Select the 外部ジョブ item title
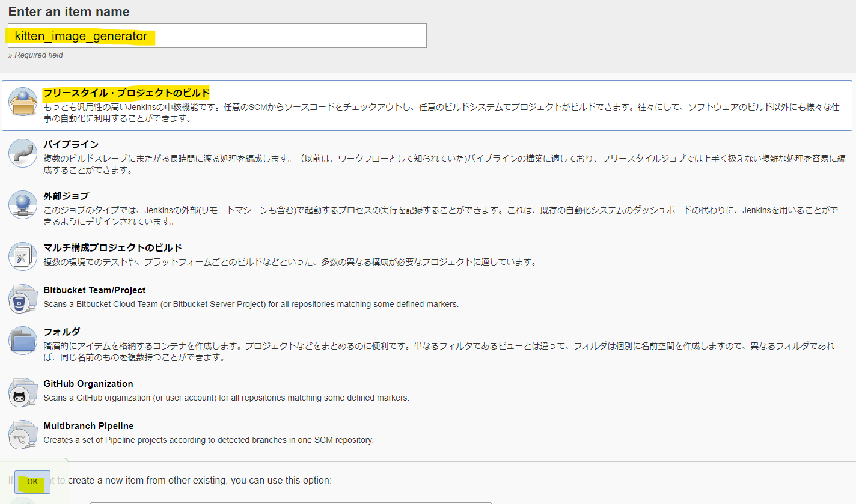The height and width of the screenshot is (504, 856). pos(66,196)
